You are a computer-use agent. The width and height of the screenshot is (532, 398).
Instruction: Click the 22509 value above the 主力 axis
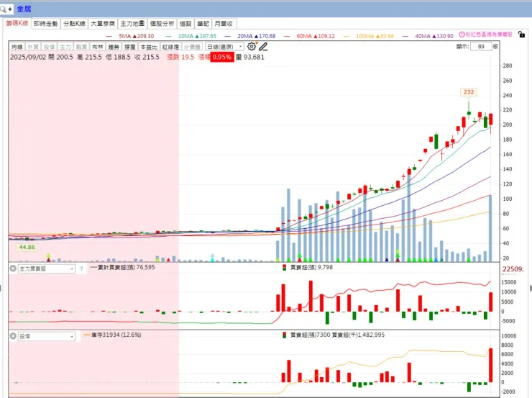tap(513, 269)
